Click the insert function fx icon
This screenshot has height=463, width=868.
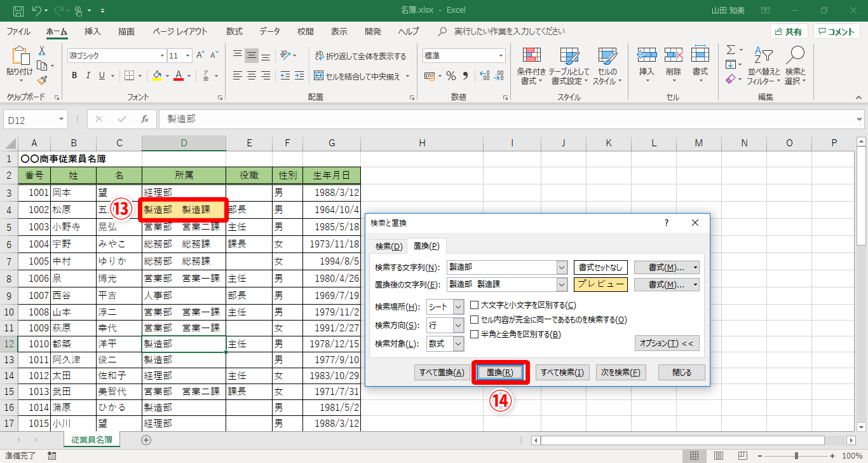[145, 119]
